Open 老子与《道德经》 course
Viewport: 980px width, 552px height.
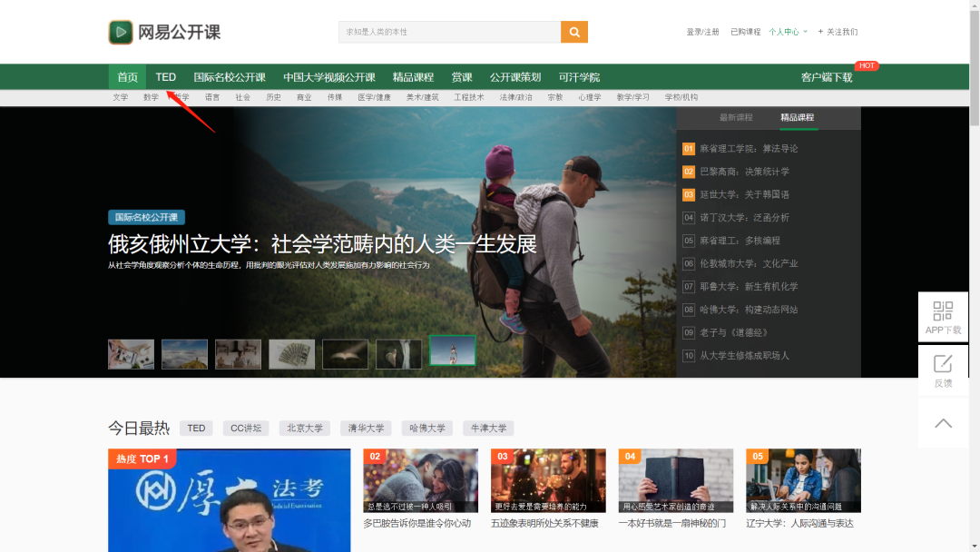click(734, 332)
